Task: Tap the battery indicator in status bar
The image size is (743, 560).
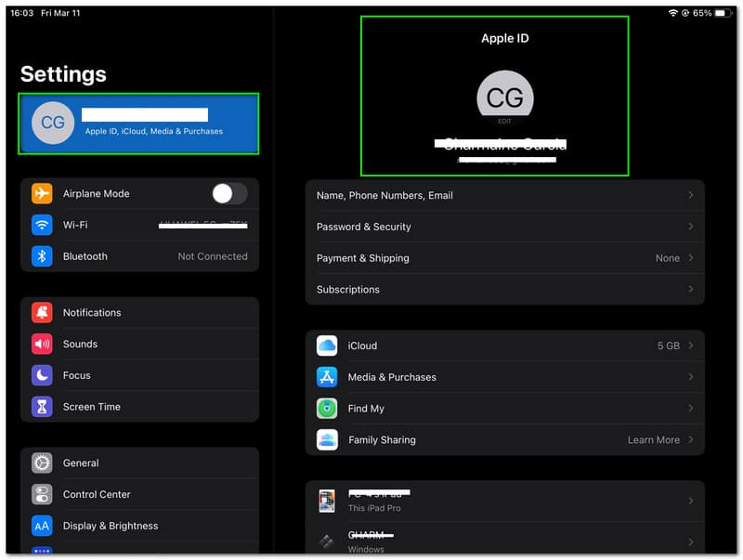Action: (x=723, y=13)
